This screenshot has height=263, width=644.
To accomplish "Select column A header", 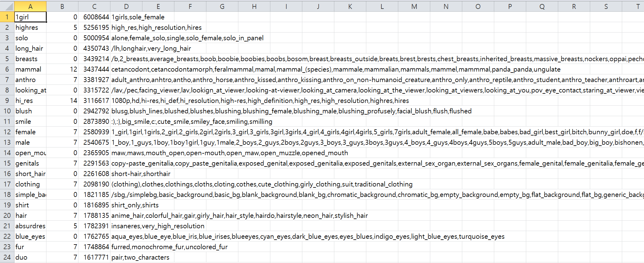I will click(30, 6).
